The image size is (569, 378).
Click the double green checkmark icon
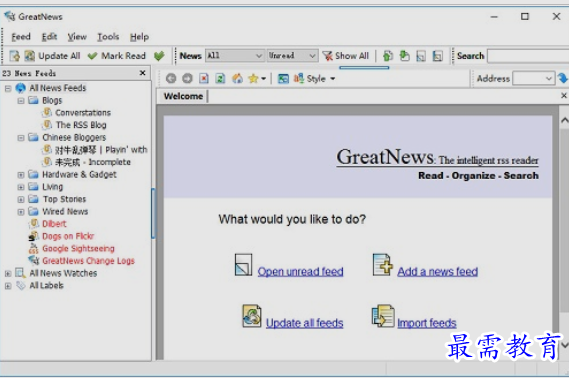coord(159,56)
